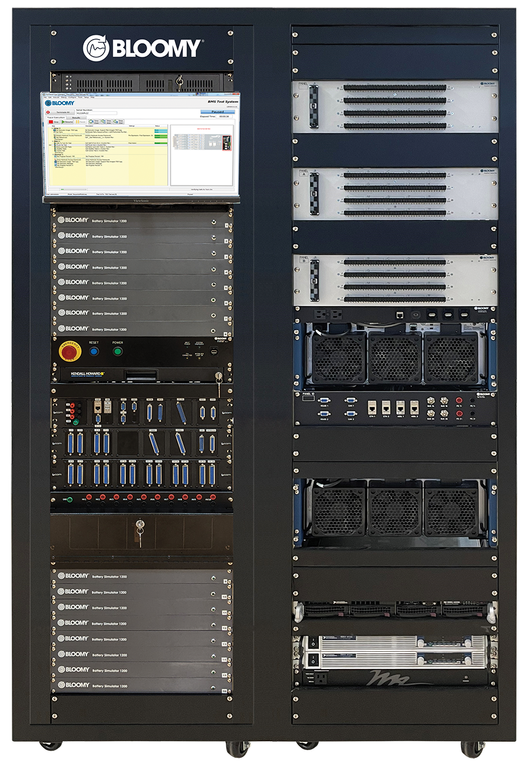This screenshot has width=532, height=766.
Task: Click the green Resume button
Action: [67, 122]
